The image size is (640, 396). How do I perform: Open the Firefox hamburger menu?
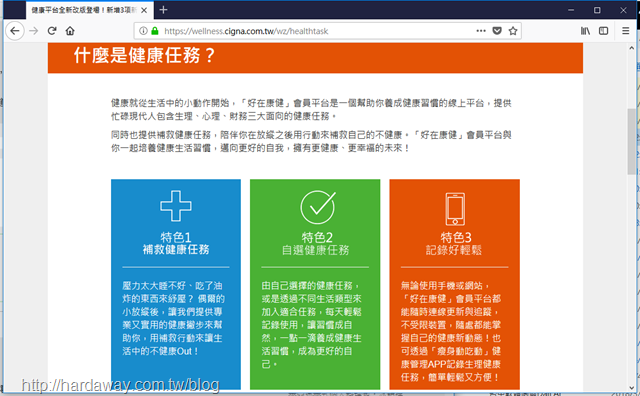coord(625,31)
